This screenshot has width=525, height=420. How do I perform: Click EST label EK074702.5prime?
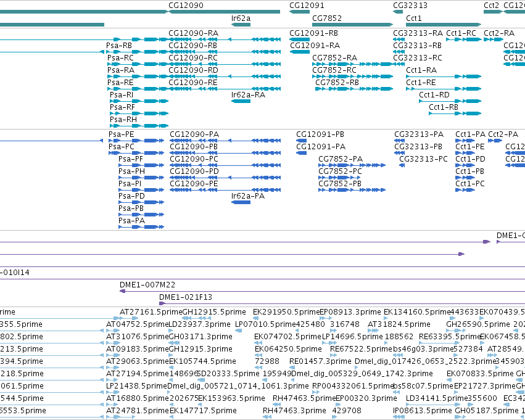click(x=287, y=337)
